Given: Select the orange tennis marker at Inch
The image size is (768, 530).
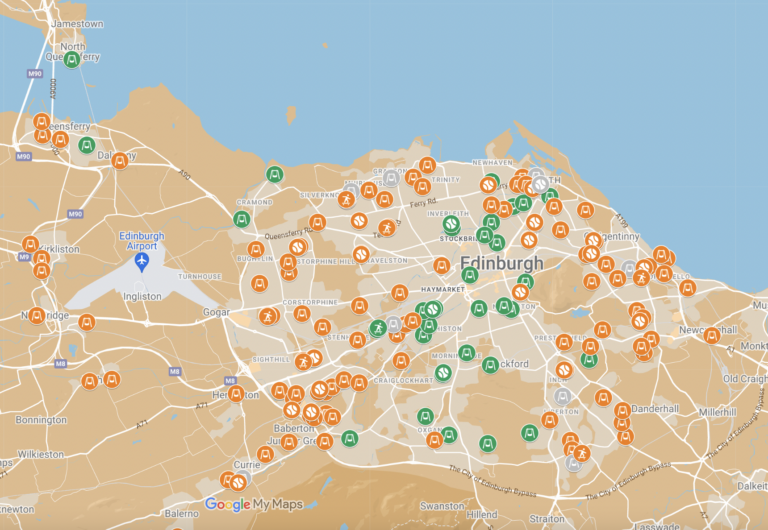Looking at the screenshot, I should pos(564,370).
